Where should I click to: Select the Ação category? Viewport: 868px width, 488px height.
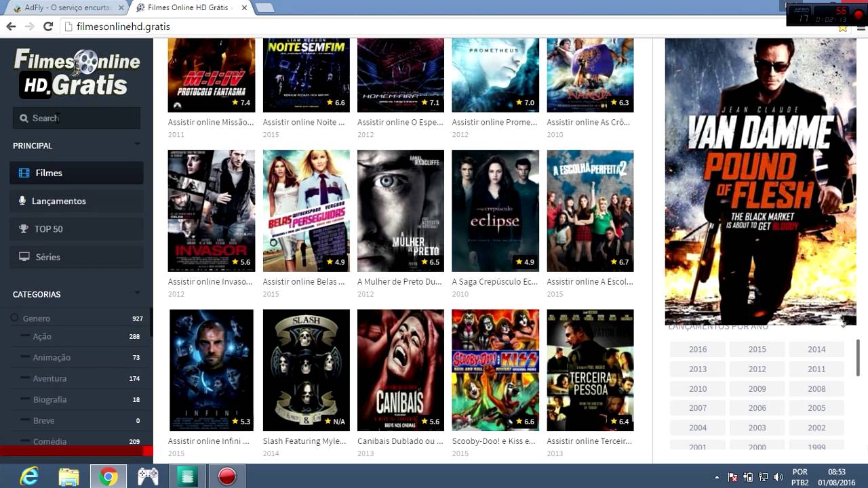[x=42, y=336]
